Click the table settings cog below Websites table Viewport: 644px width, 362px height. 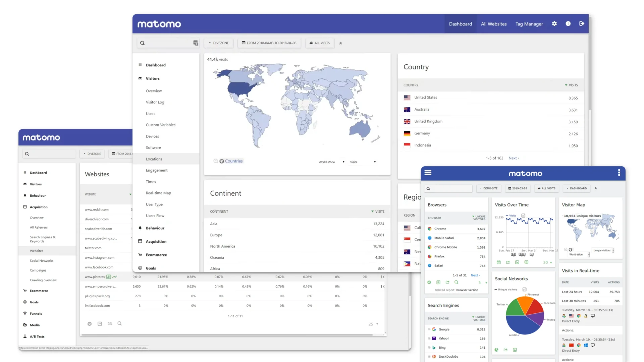(90, 324)
